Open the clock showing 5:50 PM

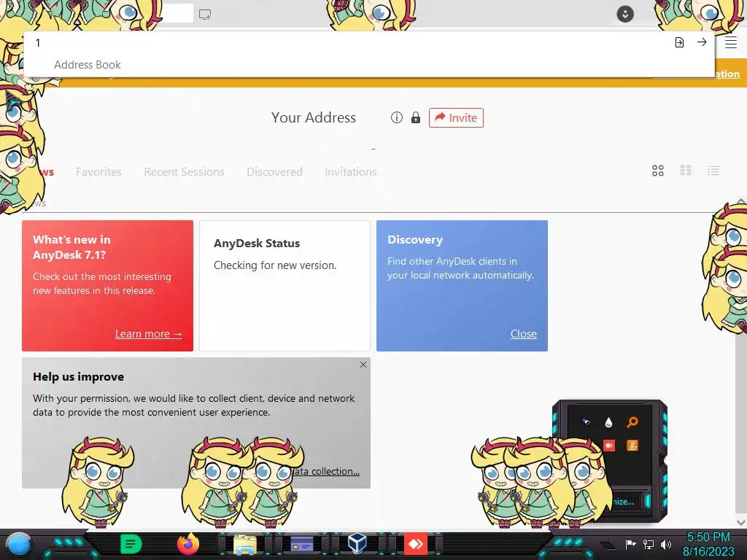tap(708, 544)
